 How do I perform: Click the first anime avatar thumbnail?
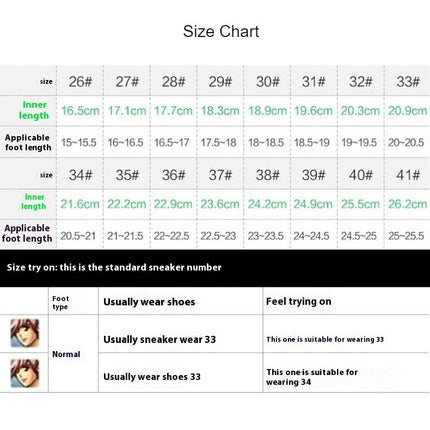click(25, 333)
